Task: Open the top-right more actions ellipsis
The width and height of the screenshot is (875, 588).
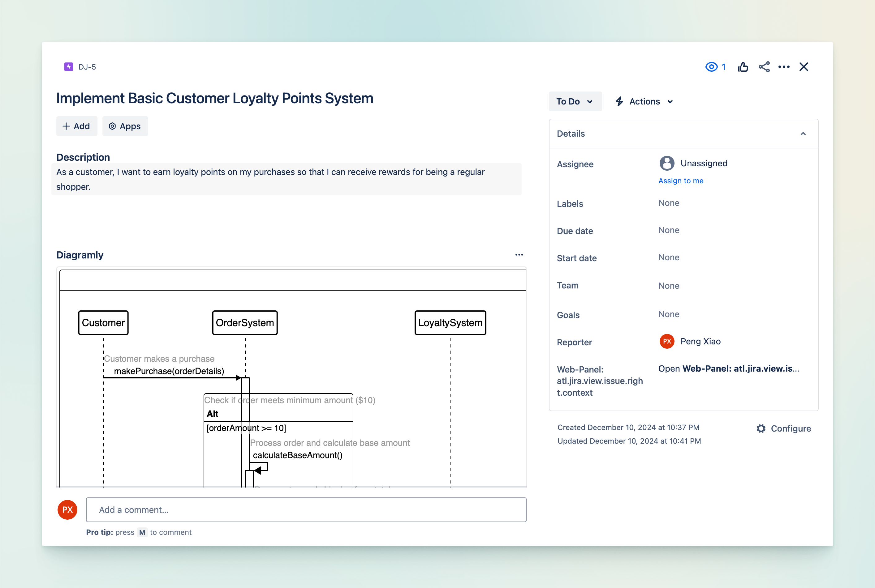Action: pos(784,67)
